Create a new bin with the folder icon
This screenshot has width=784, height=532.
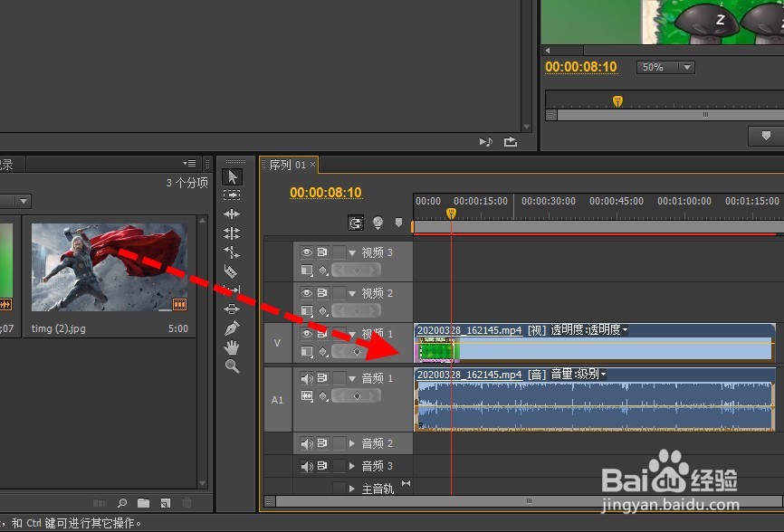pyautogui.click(x=144, y=502)
